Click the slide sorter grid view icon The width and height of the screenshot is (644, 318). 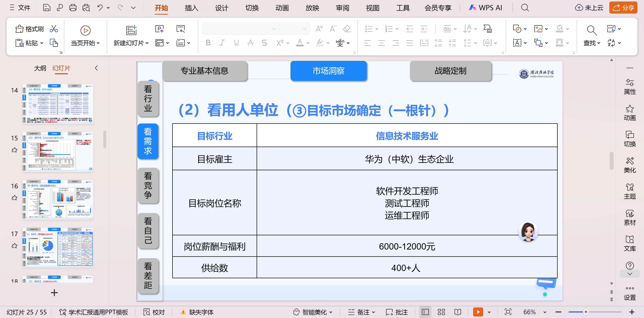pyautogui.click(x=441, y=312)
